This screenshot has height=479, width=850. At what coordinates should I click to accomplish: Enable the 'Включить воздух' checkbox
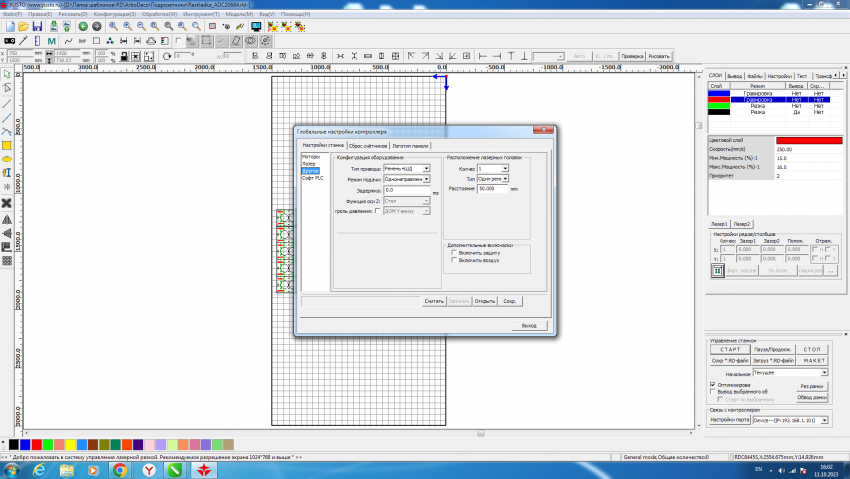pyautogui.click(x=453, y=260)
